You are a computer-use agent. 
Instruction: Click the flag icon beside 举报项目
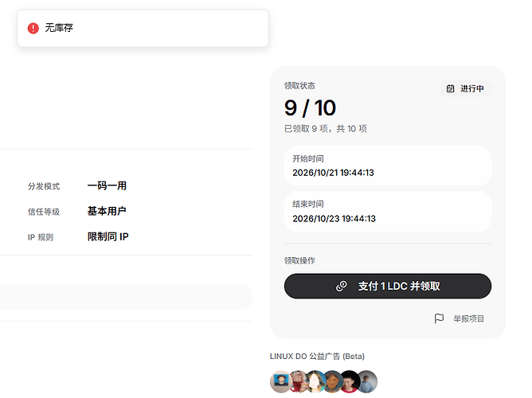(x=439, y=318)
